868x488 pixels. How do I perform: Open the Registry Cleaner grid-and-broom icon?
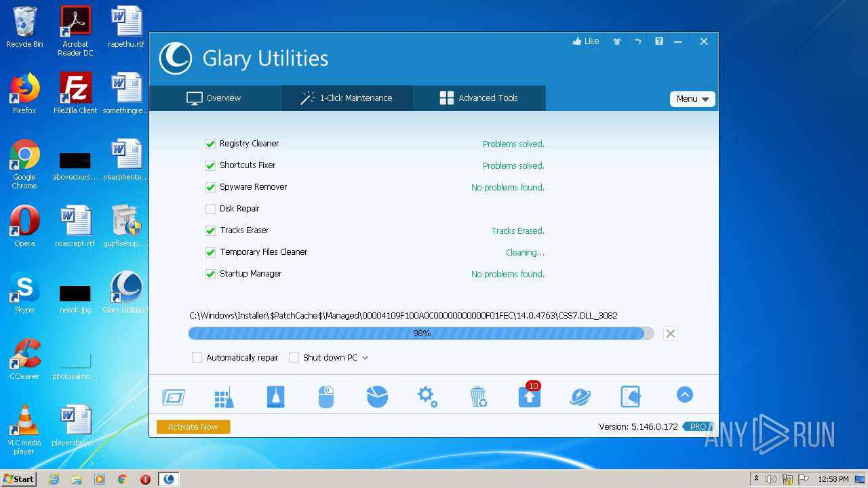224,397
